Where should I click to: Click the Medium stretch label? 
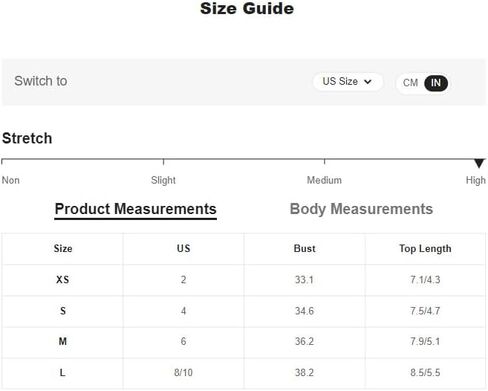pos(324,180)
